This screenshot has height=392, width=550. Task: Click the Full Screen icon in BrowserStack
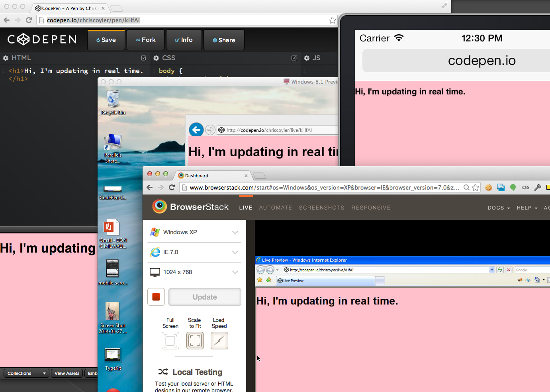click(170, 341)
